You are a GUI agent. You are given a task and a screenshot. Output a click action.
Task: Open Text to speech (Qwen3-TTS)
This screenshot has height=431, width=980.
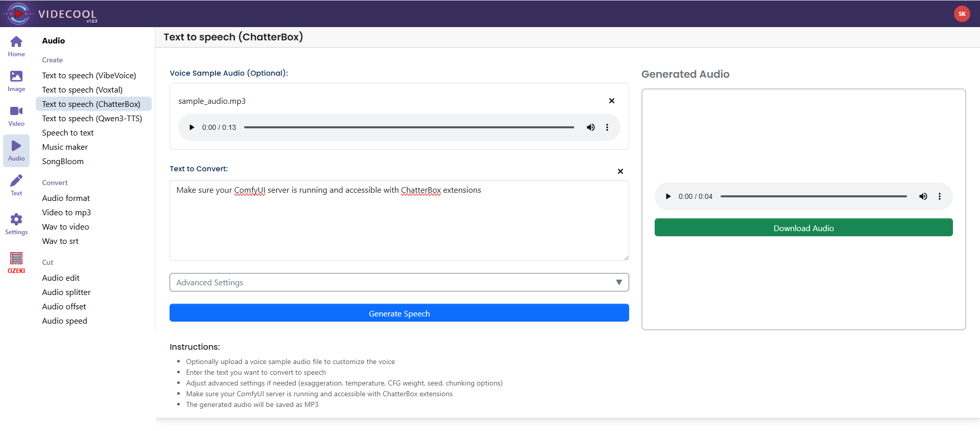coord(92,119)
